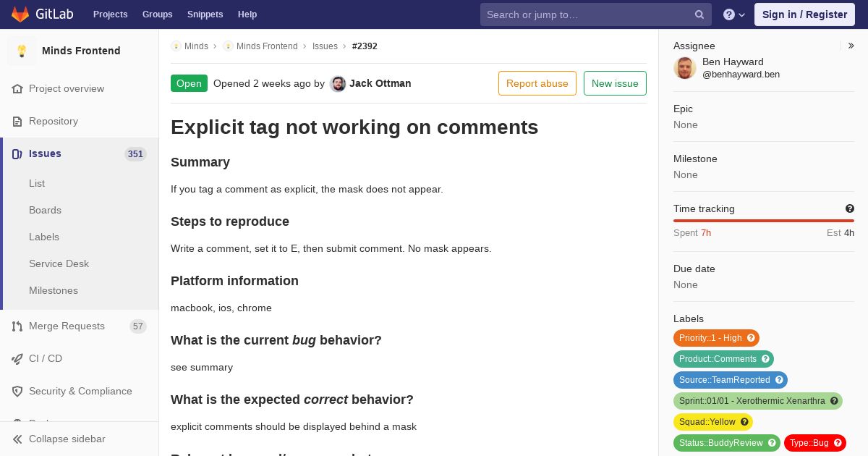Viewport: 868px width, 456px height.
Task: Click the Minds Frontend breadcrumb avatar icon
Action: click(228, 46)
